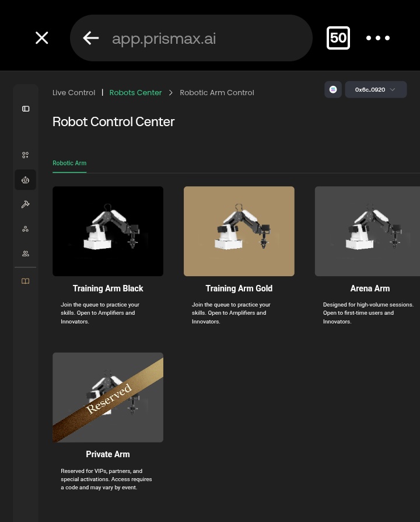This screenshot has width=420, height=522.
Task: Open the Arena Arm thumbnail
Action: pyautogui.click(x=367, y=231)
